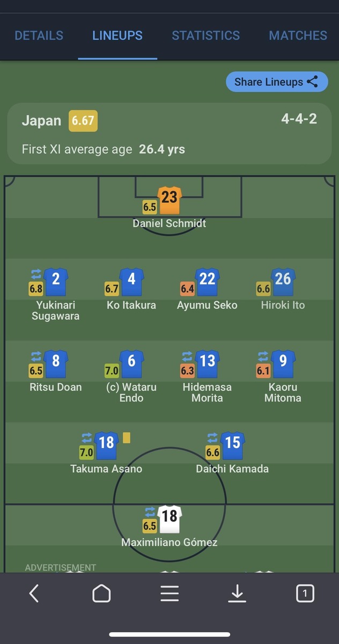Screen dimensions: 339x644
Task: Tap substitution arrows above Kaoru Mitoma
Action: click(x=263, y=356)
